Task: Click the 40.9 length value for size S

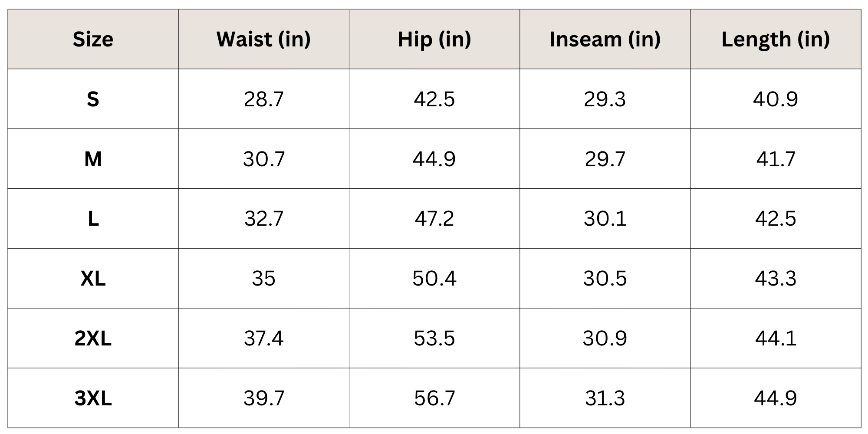Action: [x=776, y=99]
